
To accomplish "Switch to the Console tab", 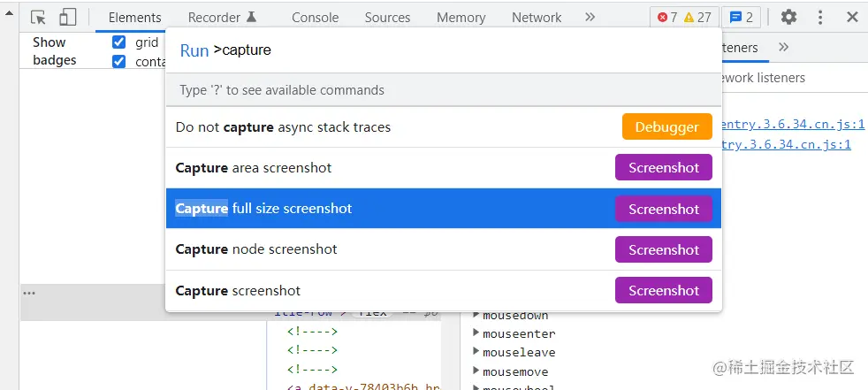I will coord(315,17).
